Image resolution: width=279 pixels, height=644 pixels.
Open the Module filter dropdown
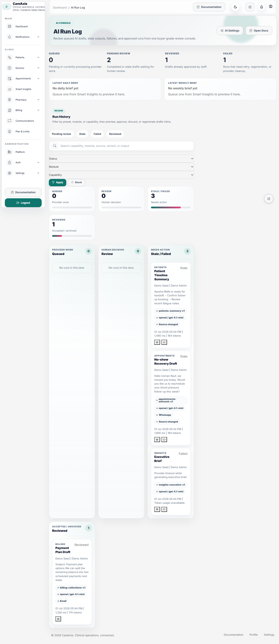(x=121, y=167)
